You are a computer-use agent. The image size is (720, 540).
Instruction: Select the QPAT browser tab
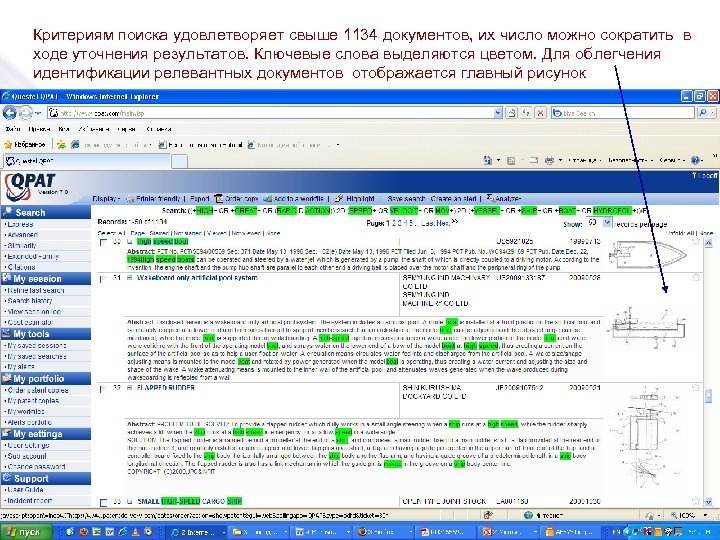tap(87, 161)
